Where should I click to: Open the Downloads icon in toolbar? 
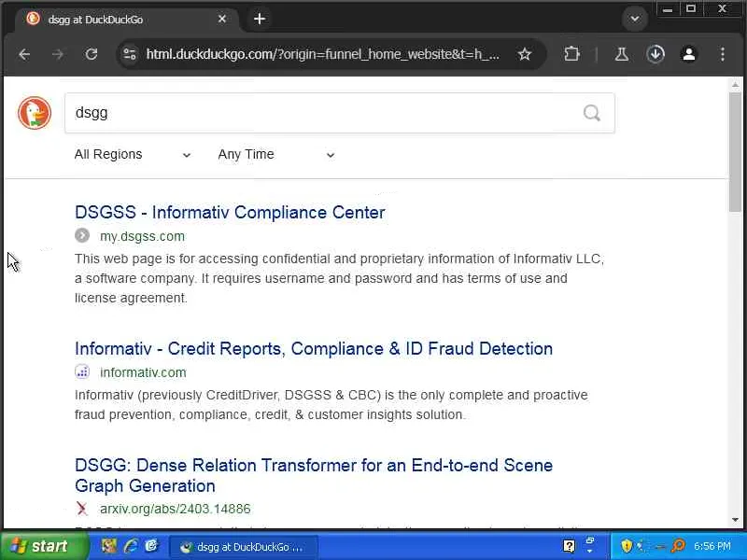655,54
